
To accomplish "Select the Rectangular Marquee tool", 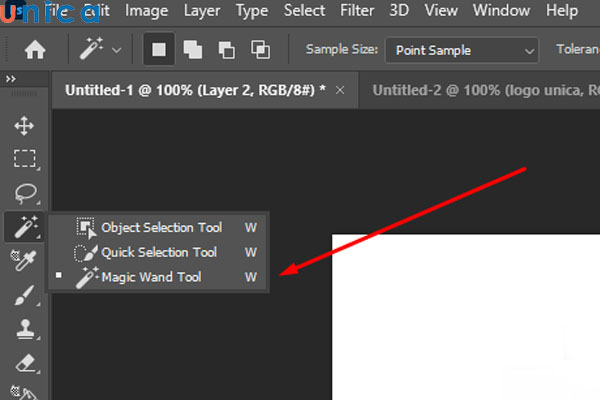I will pyautogui.click(x=25, y=158).
